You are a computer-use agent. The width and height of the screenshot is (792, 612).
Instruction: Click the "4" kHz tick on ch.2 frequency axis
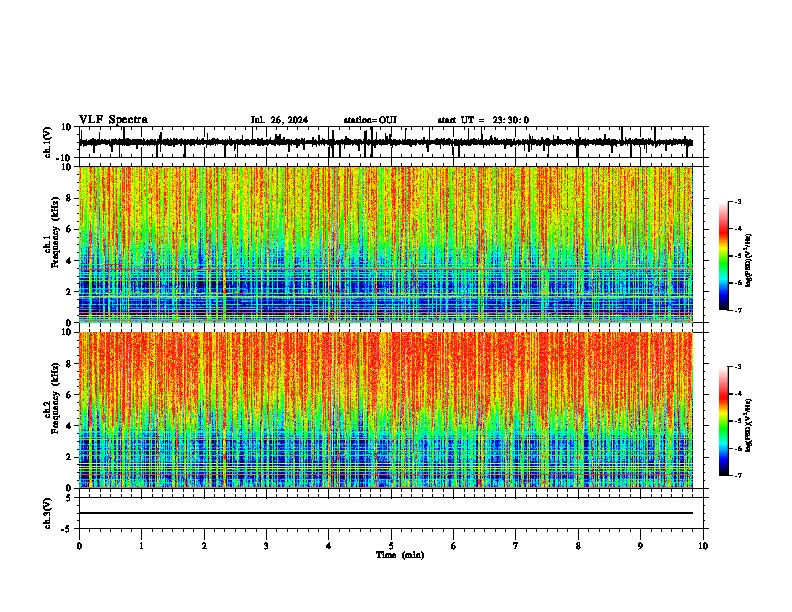[69, 426]
